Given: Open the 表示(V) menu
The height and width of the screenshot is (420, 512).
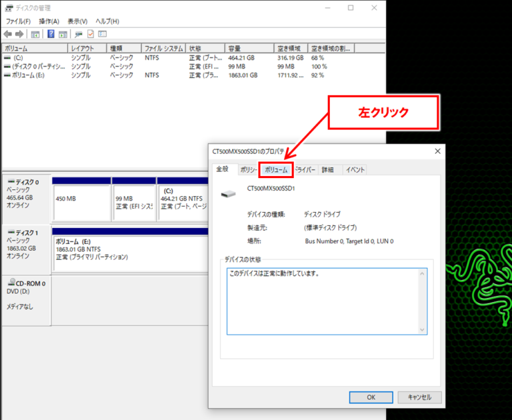Looking at the screenshot, I should (x=77, y=21).
